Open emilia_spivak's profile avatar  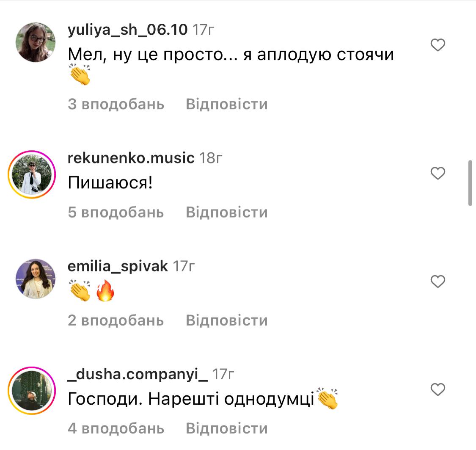click(36, 279)
